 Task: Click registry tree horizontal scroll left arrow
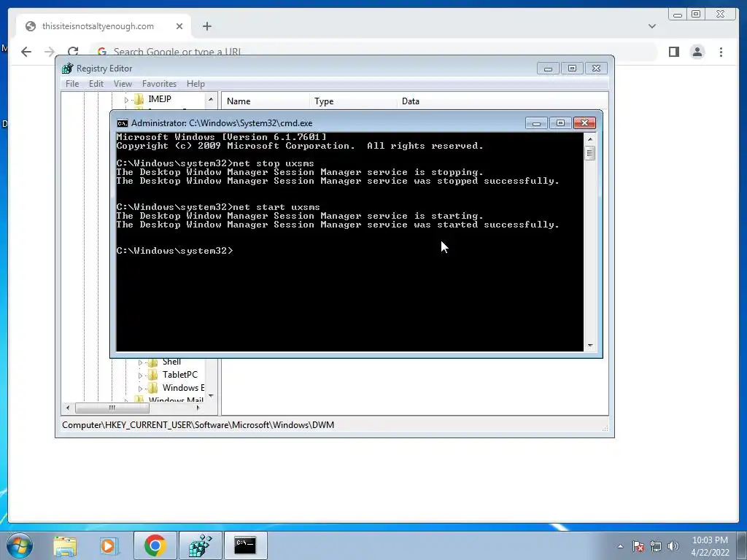68,408
